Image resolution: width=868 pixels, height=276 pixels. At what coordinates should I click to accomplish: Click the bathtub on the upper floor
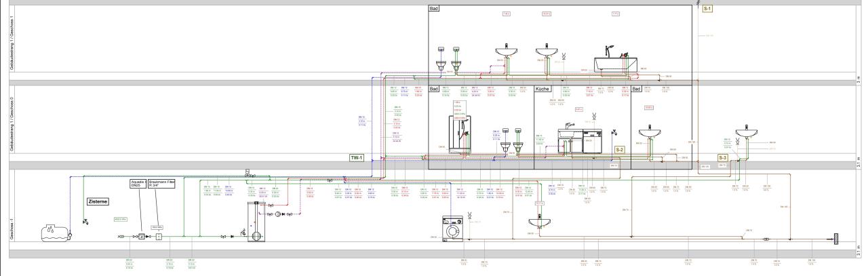616,63
